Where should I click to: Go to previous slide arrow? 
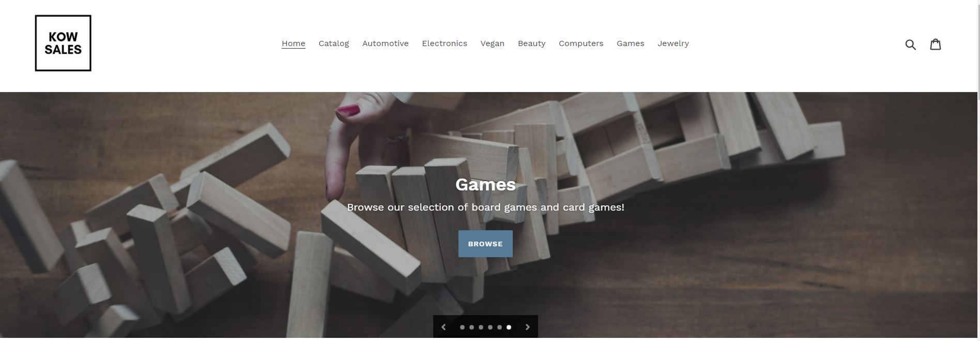pos(443,327)
